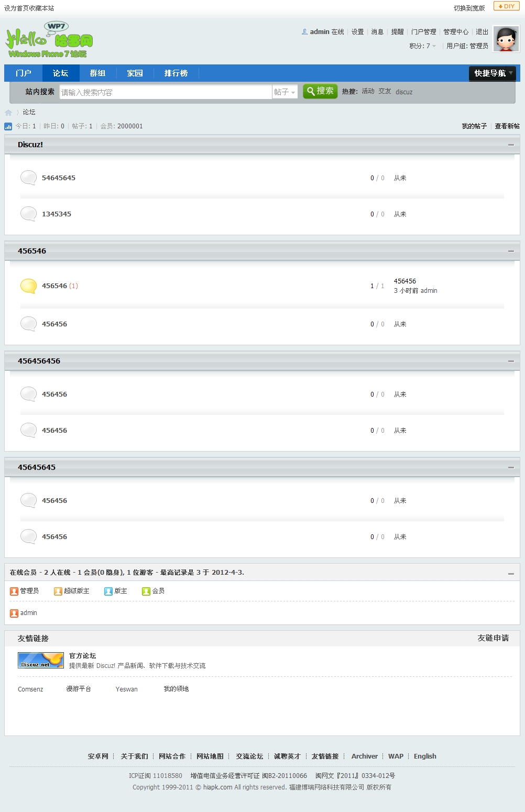Open the 家园 navigation tab
The height and width of the screenshot is (812, 525).
135,73
